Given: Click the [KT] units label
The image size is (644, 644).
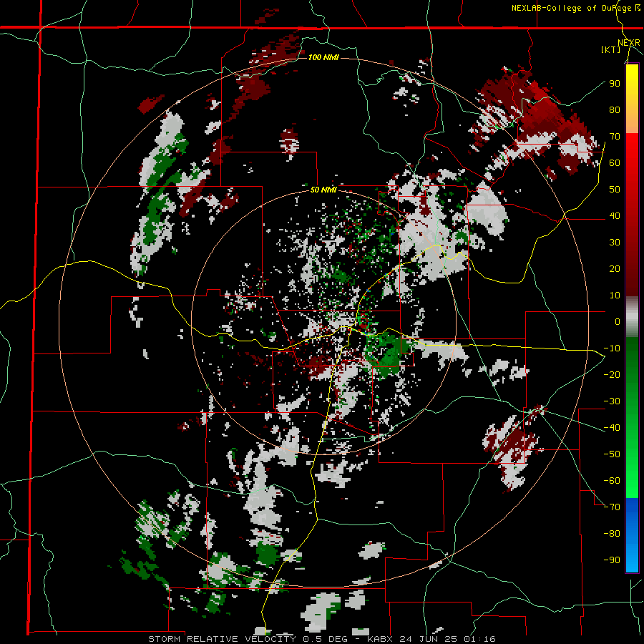Looking at the screenshot, I should click(x=610, y=49).
